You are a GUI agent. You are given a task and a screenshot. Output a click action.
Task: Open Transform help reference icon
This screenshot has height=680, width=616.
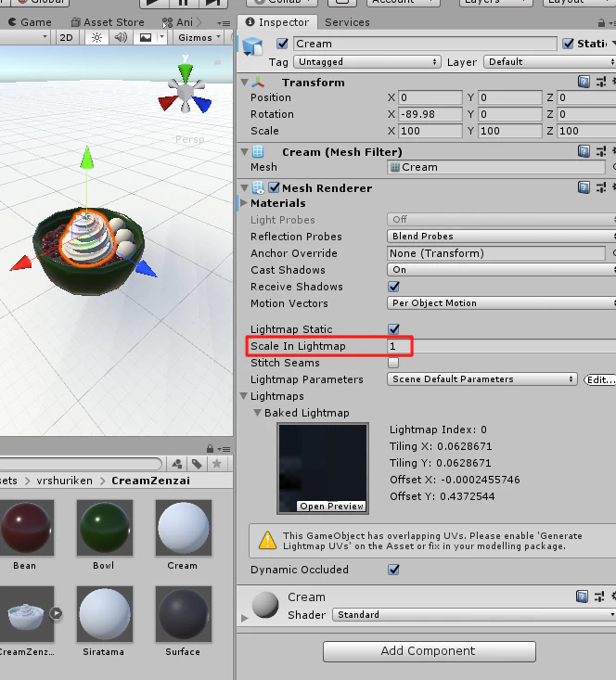click(x=584, y=82)
